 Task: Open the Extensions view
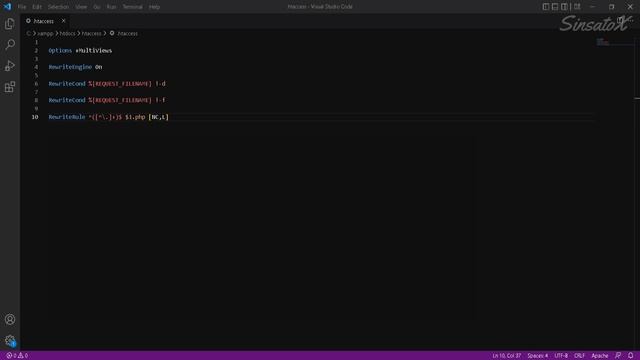click(x=10, y=87)
